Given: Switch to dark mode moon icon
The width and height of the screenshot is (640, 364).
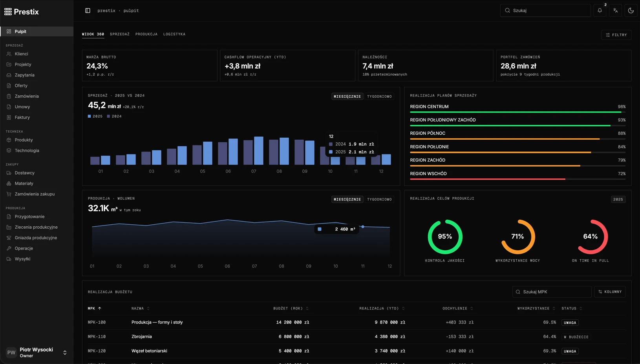Looking at the screenshot, I should click(x=631, y=11).
